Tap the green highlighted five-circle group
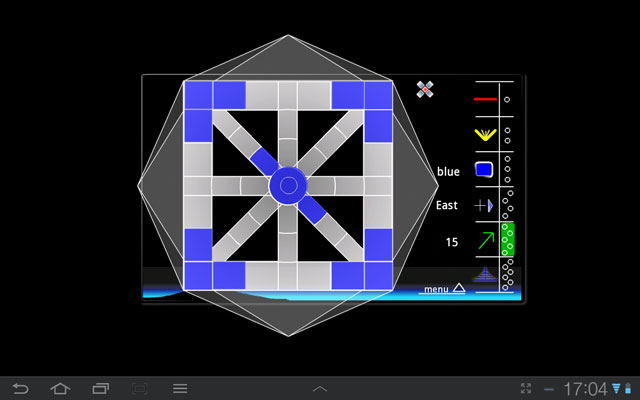Viewport: 640px width, 400px height. click(x=507, y=239)
